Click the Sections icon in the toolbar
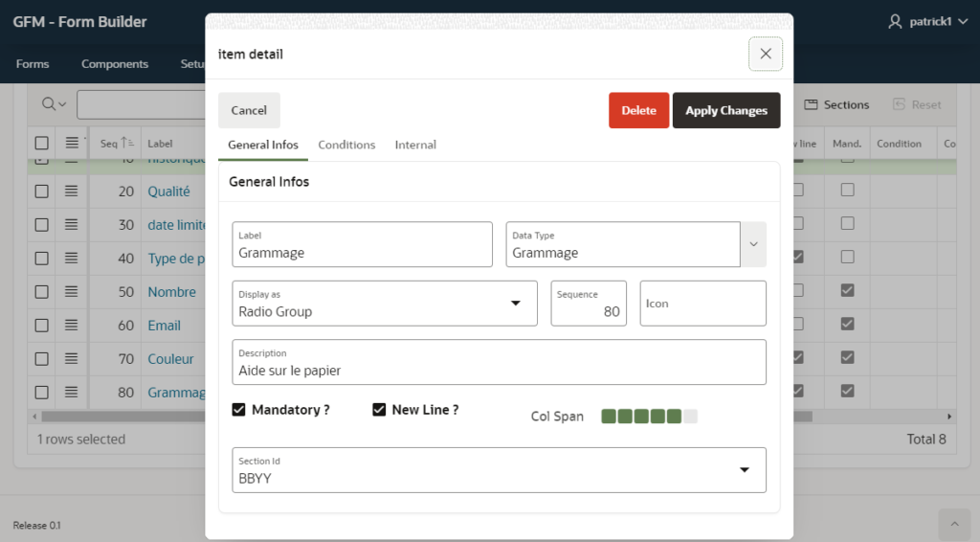980x542 pixels. [x=811, y=104]
